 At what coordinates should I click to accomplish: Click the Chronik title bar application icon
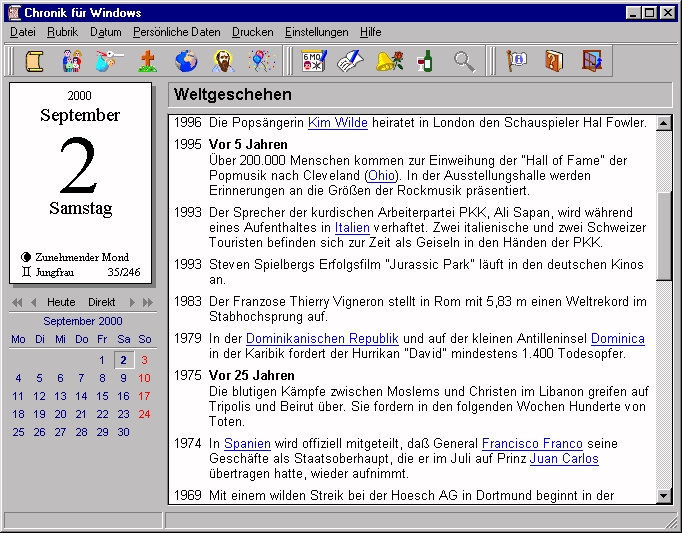coord(14,13)
